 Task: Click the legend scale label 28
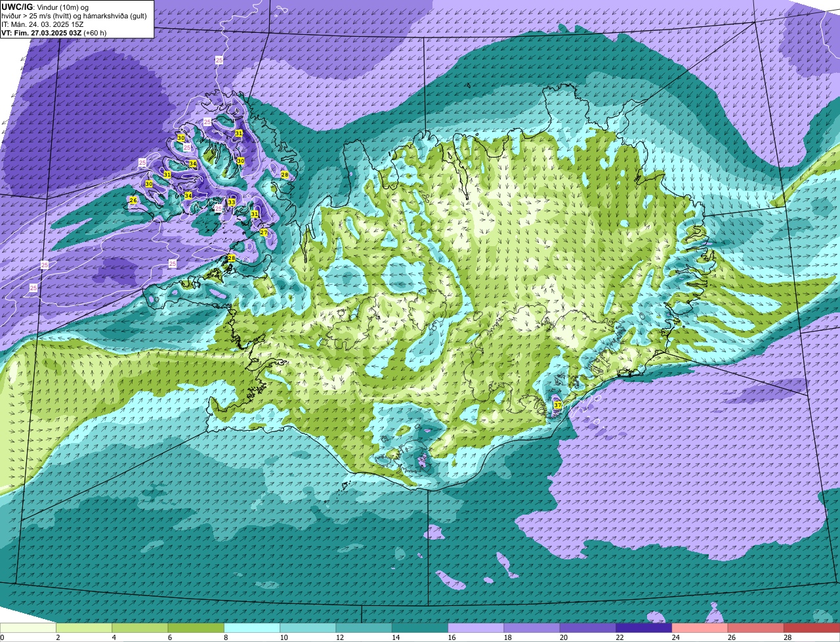pyautogui.click(x=787, y=637)
